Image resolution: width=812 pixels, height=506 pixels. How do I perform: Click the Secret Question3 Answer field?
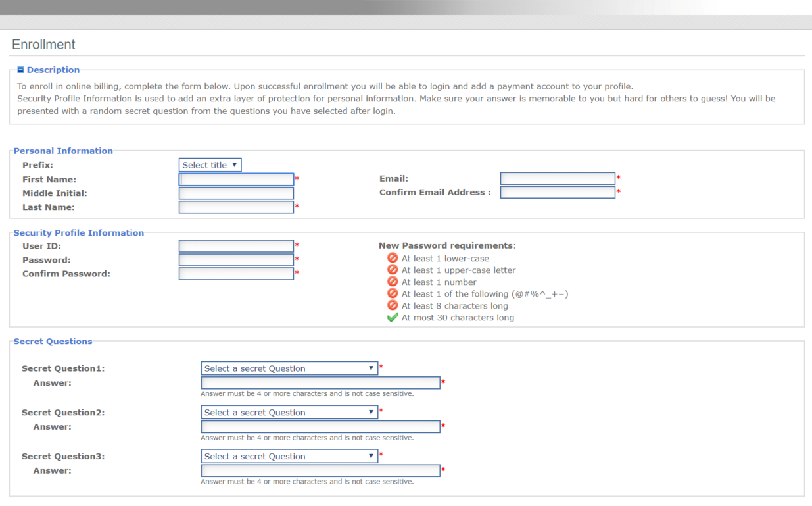pos(320,470)
